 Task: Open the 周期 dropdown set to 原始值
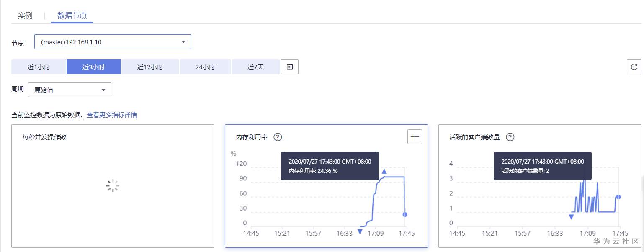pos(70,90)
